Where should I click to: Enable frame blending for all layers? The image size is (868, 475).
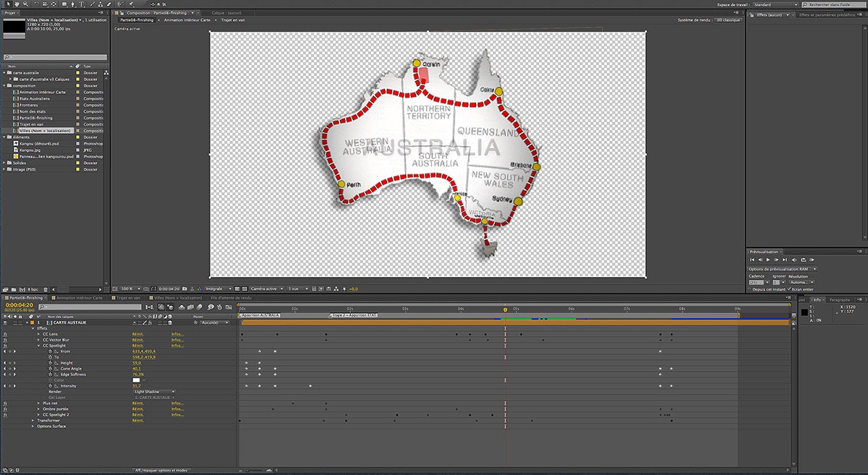[x=190, y=307]
